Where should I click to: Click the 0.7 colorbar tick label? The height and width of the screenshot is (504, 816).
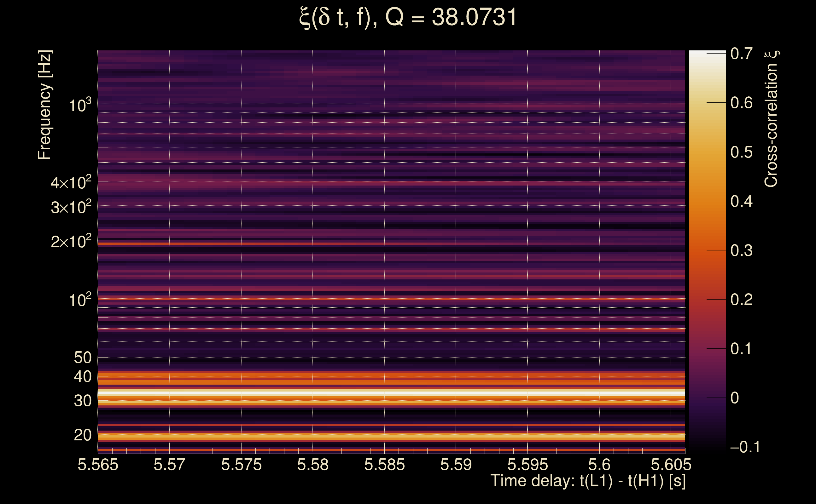click(x=741, y=54)
